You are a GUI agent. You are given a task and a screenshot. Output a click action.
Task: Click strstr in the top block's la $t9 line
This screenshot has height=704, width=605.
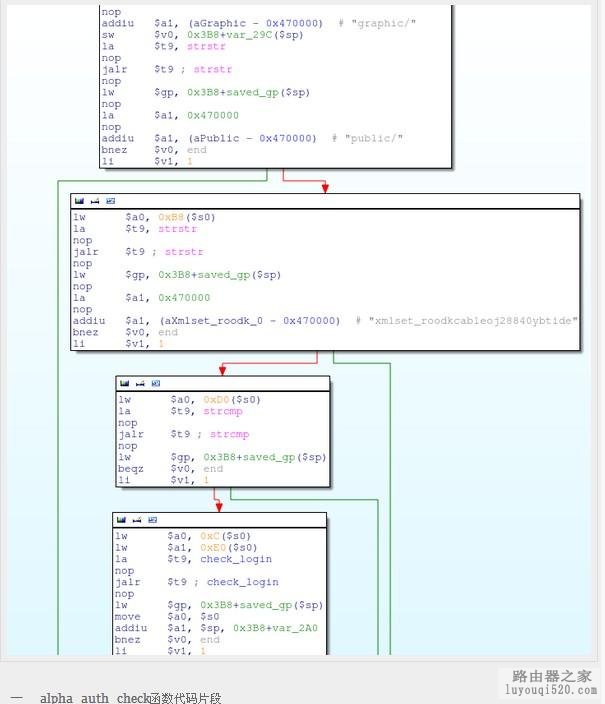206,46
